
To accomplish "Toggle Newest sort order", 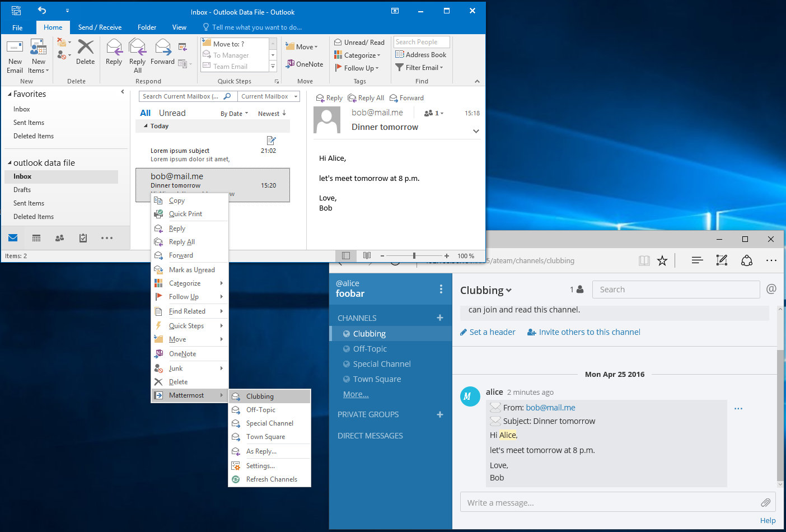I will coord(272,114).
